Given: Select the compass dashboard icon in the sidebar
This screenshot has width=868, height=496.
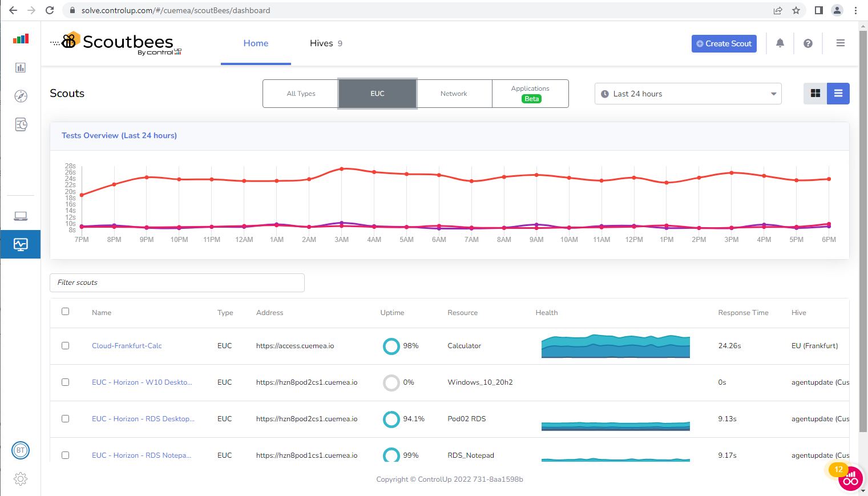Looking at the screenshot, I should coord(21,96).
